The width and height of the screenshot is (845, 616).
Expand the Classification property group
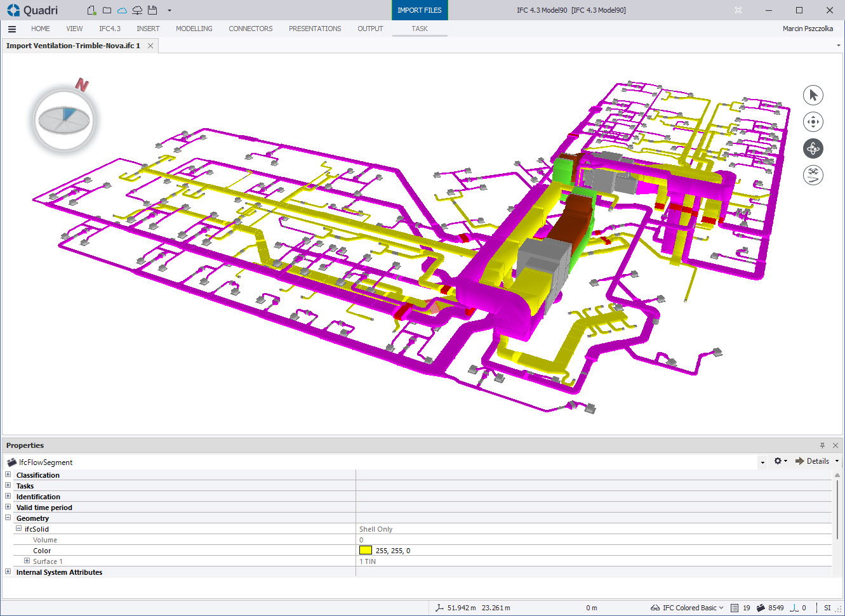(x=8, y=475)
